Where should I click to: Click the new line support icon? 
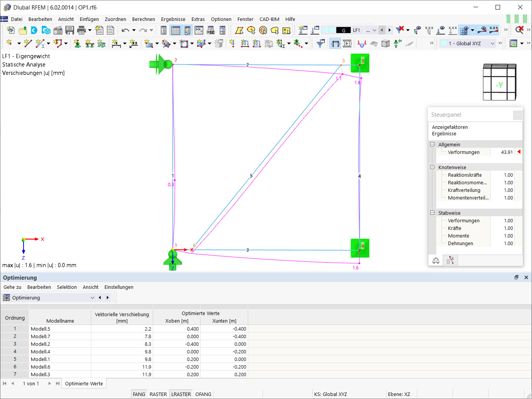coord(89,44)
